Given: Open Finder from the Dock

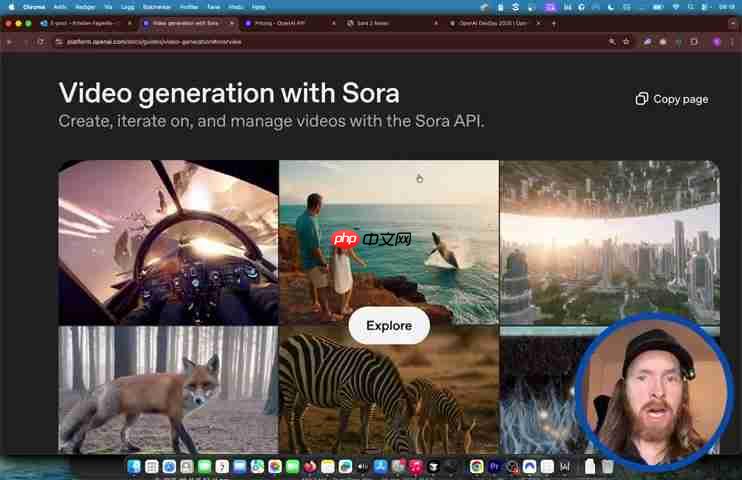Looking at the screenshot, I should point(134,467).
